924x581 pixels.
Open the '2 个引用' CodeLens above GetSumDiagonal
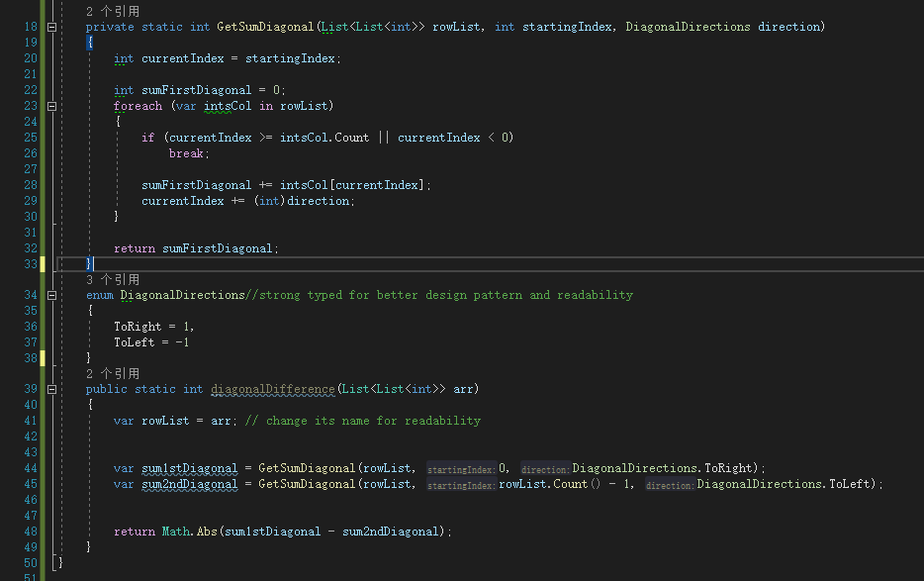[113, 11]
